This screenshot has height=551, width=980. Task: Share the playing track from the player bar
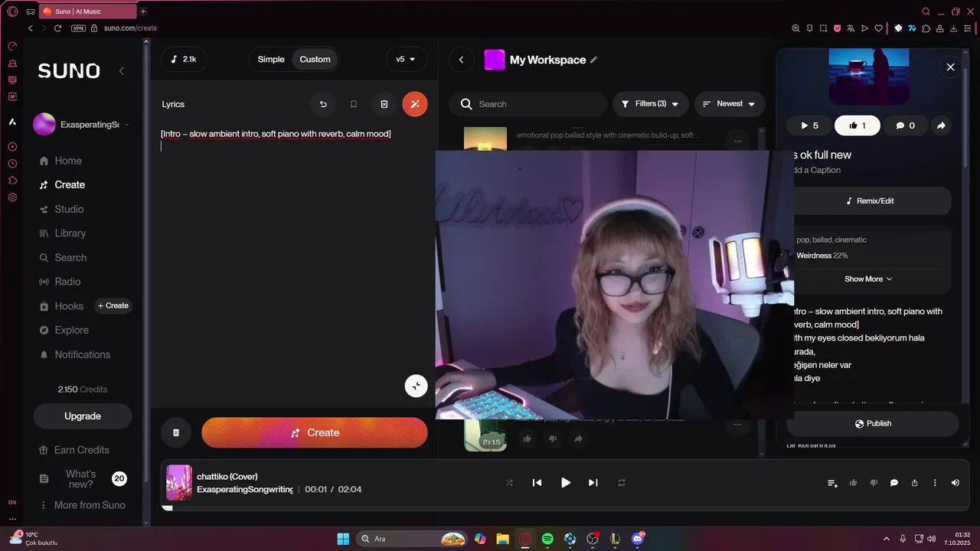click(914, 483)
